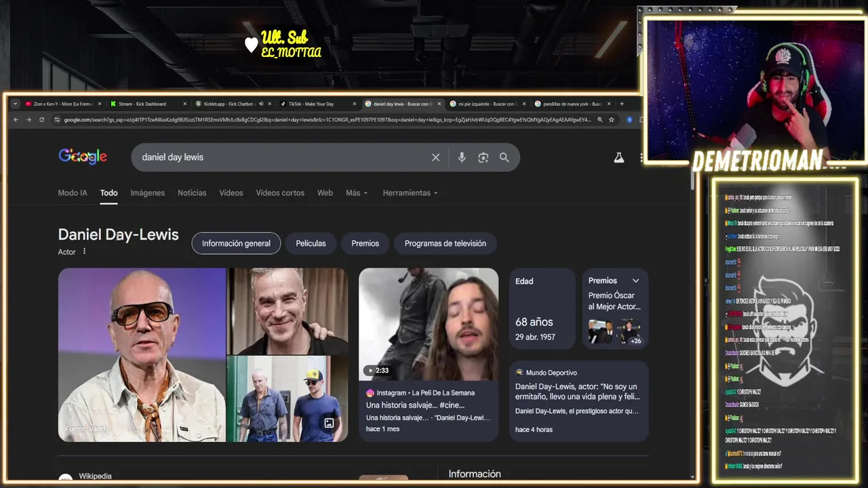Click the Wikipedia result source
868x488 pixels.
pos(95,476)
